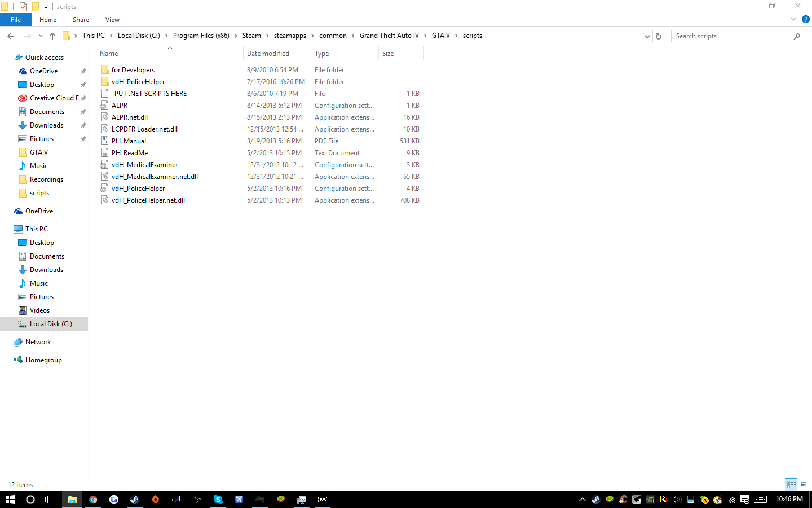Open the View ribbon tab
The width and height of the screenshot is (812, 508).
click(112, 20)
